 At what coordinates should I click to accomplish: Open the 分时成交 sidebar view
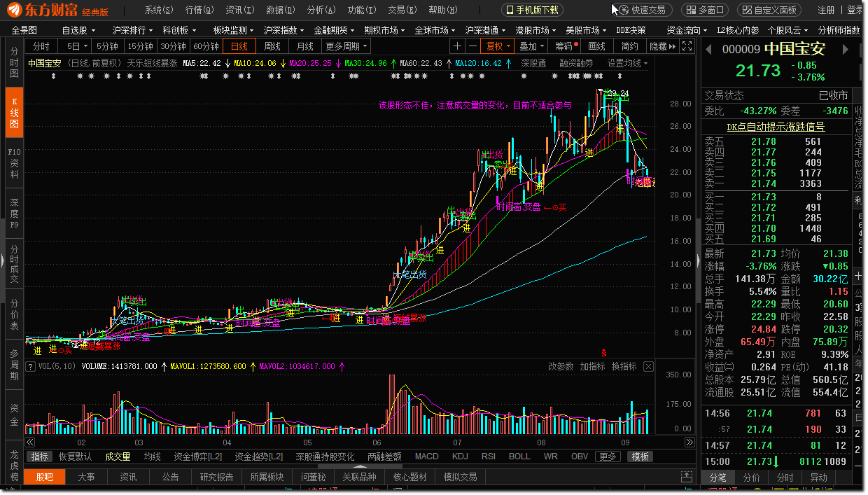14,263
